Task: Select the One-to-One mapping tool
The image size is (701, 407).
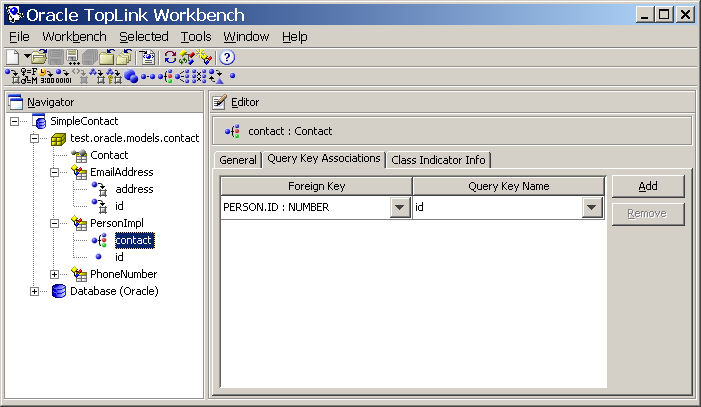Action: click(148, 76)
